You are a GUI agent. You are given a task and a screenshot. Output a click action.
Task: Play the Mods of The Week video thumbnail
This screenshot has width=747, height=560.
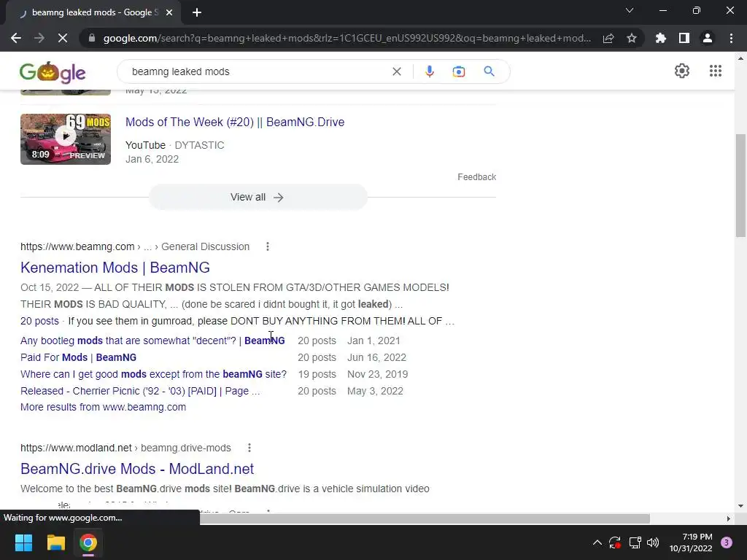coord(66,139)
